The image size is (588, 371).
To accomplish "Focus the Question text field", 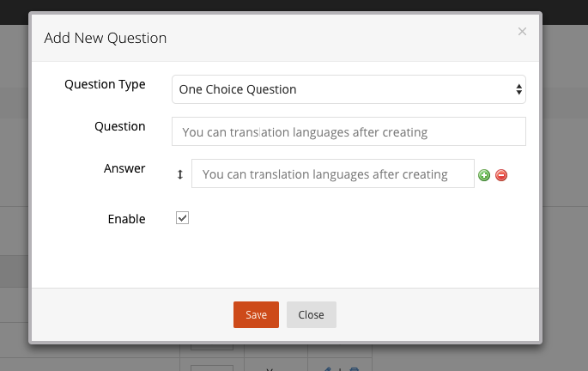I will click(349, 131).
